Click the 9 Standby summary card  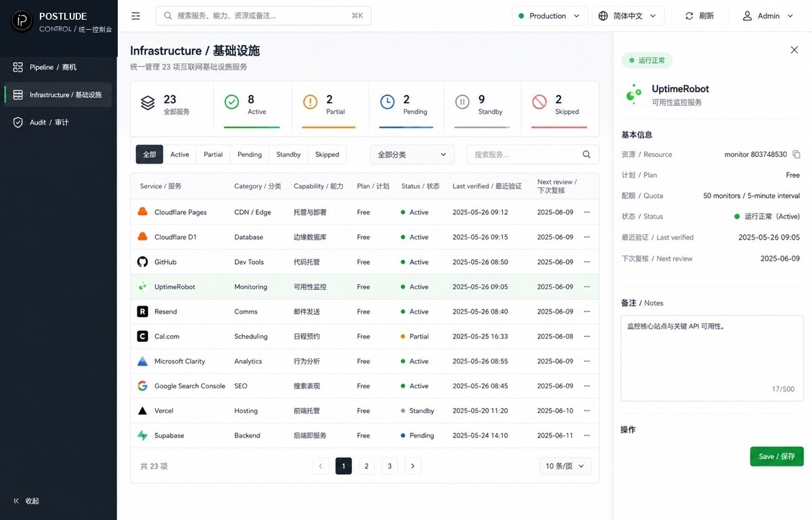(482, 108)
